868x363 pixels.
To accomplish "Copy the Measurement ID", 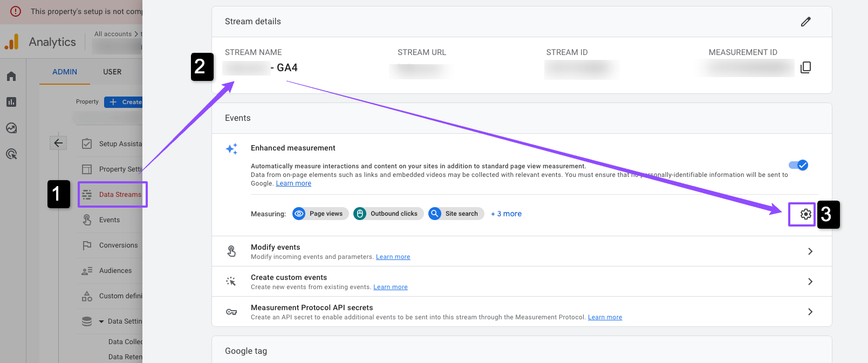I will click(x=805, y=67).
